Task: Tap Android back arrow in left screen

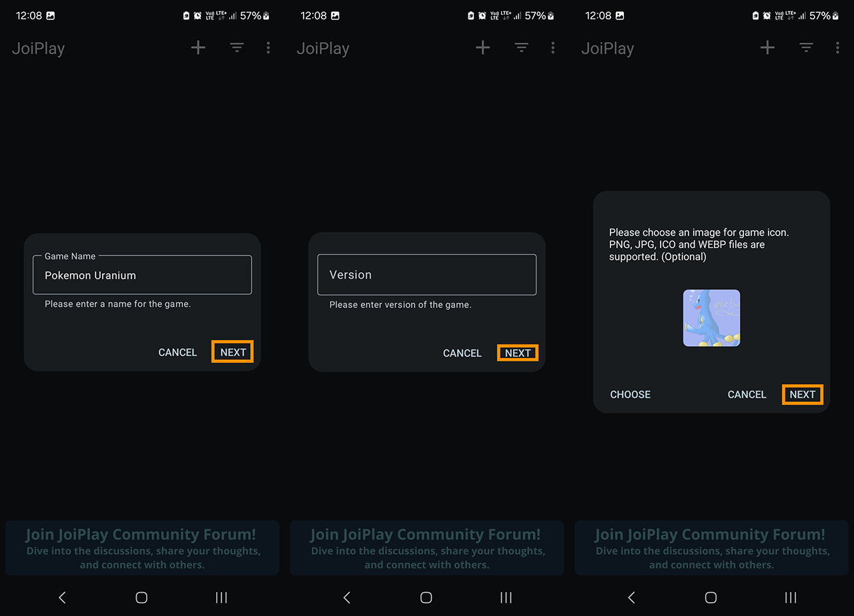Action: click(x=62, y=597)
